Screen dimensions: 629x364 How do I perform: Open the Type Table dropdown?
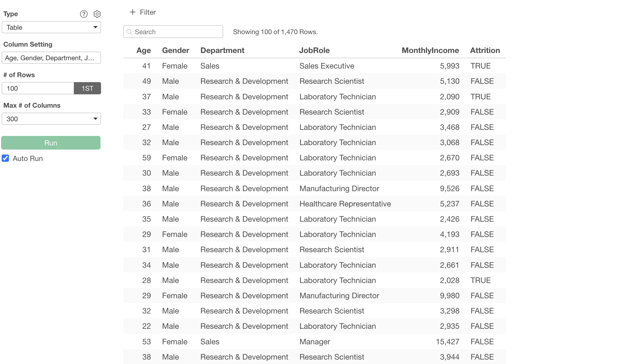pos(51,27)
